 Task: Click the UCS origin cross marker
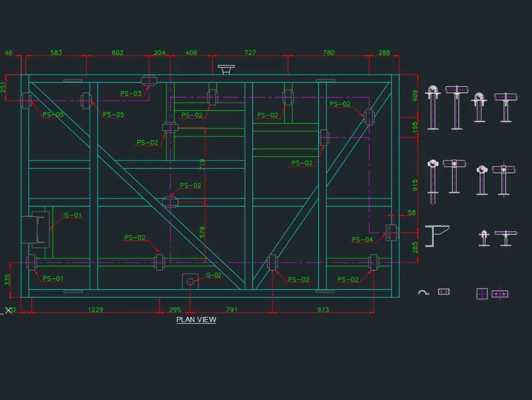click(x=9, y=311)
